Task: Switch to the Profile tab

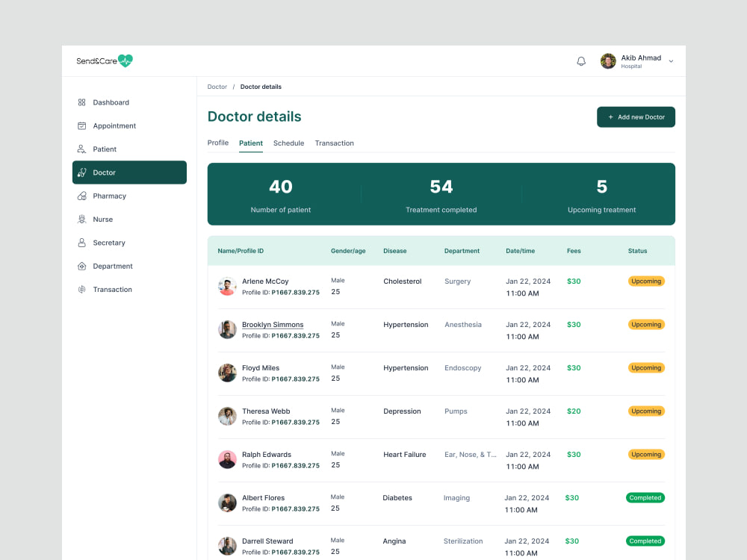Action: (217, 143)
